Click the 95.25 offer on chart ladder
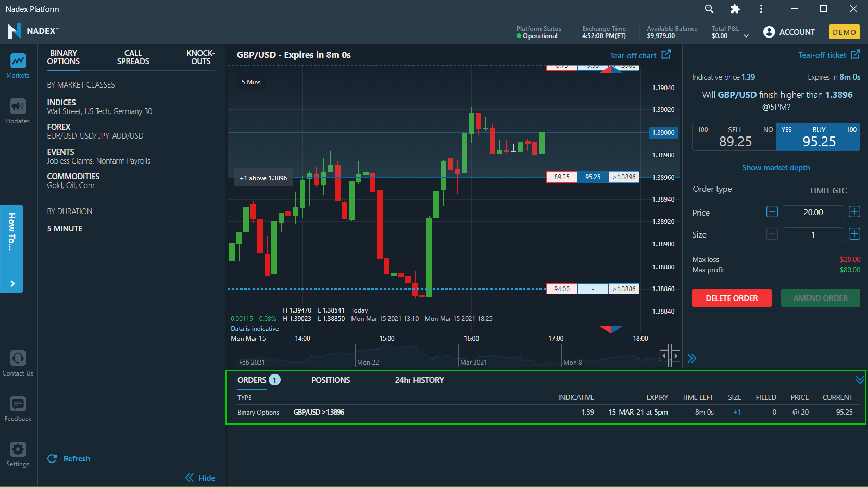Image resolution: width=868 pixels, height=487 pixels. pyautogui.click(x=593, y=177)
